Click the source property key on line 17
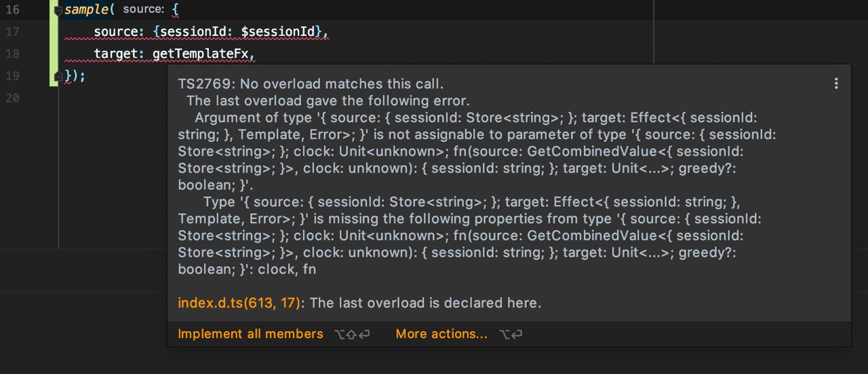Screen dimensions: 868x374 (115, 32)
